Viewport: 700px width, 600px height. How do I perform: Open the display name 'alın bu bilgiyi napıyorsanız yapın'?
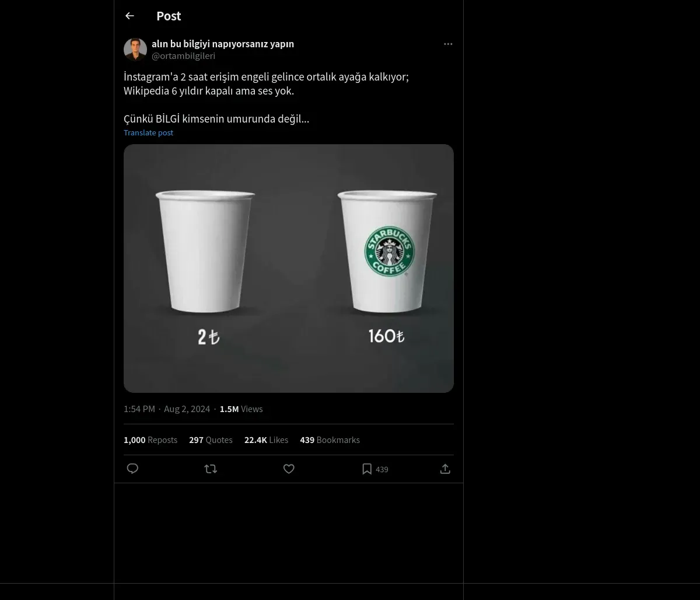(223, 44)
